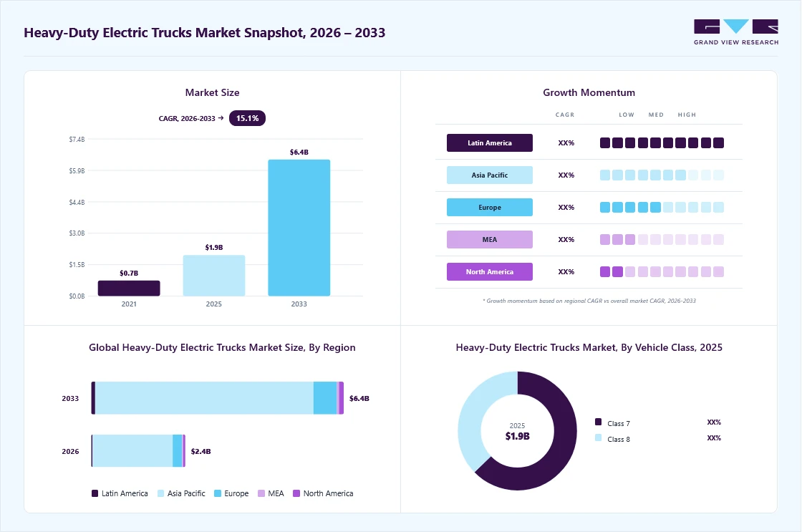Screen dimensions: 802x532
Task: Click the CAGR column header
Action: [565, 115]
